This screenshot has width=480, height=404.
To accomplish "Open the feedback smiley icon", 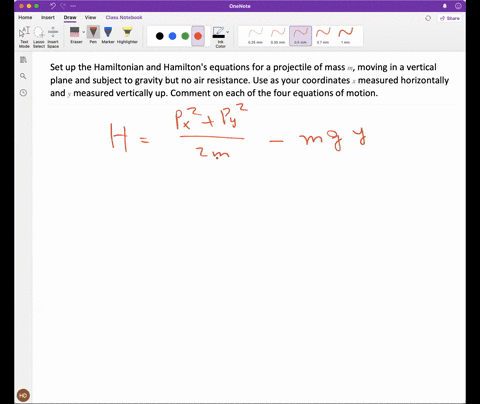I will click(458, 6).
